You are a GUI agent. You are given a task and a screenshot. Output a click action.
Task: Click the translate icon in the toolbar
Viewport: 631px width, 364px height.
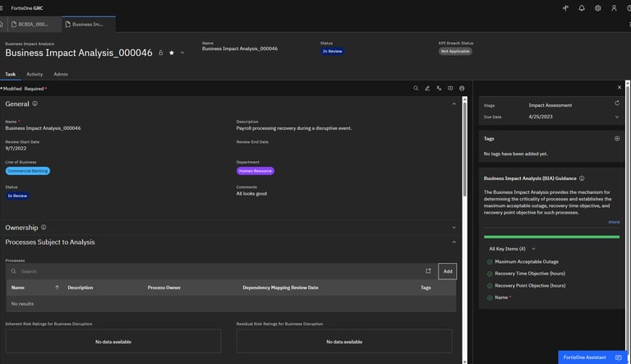(439, 88)
